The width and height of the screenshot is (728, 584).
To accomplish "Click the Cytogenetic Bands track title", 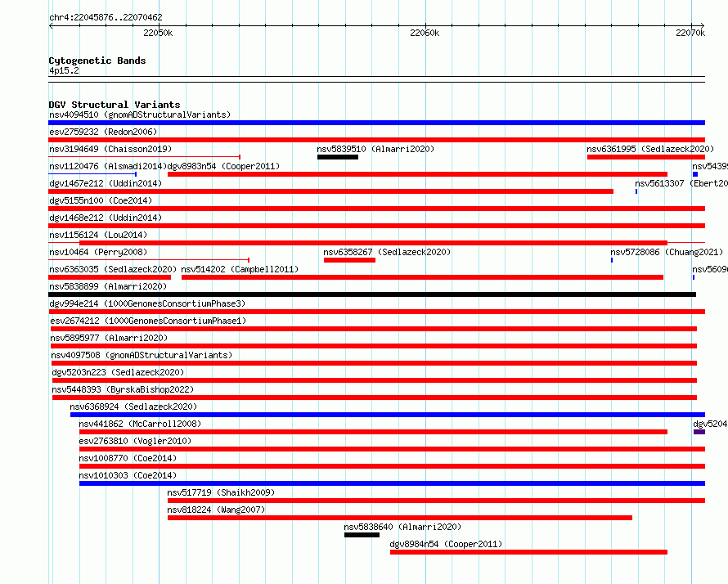I will (97, 61).
